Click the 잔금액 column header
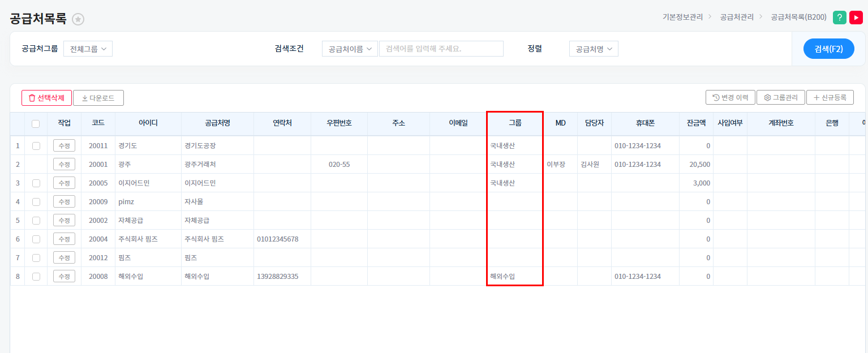 [x=696, y=123]
